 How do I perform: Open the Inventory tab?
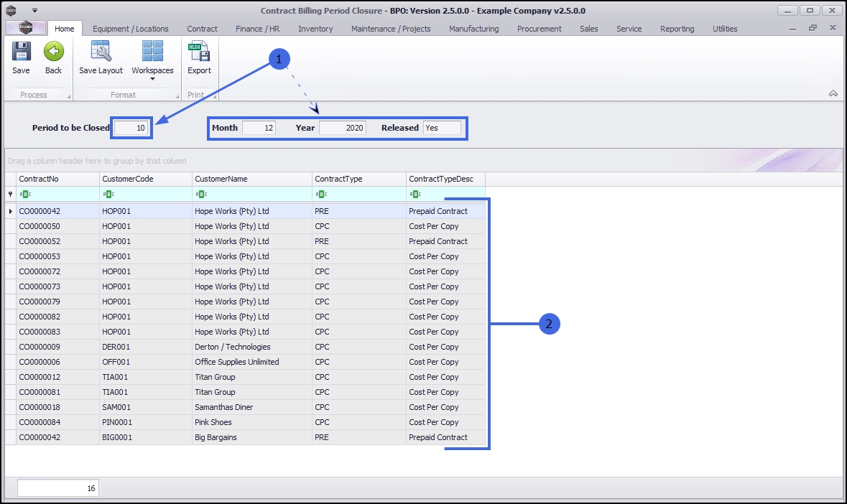click(315, 29)
